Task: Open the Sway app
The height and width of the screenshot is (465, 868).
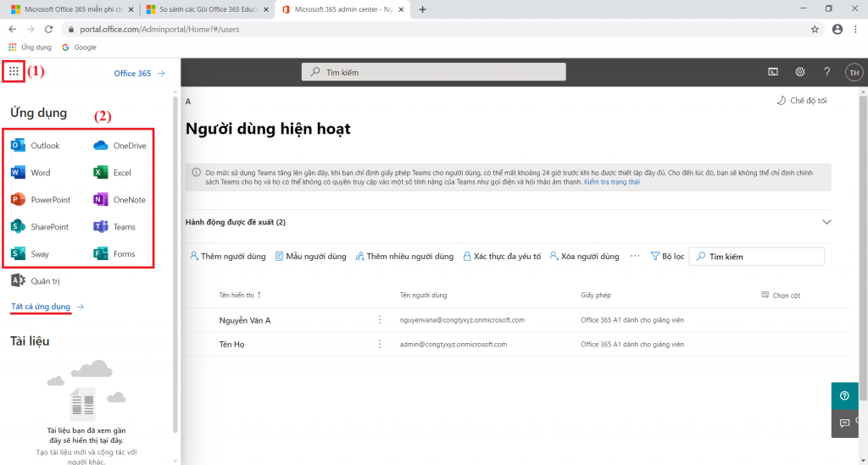Action: coord(30,254)
